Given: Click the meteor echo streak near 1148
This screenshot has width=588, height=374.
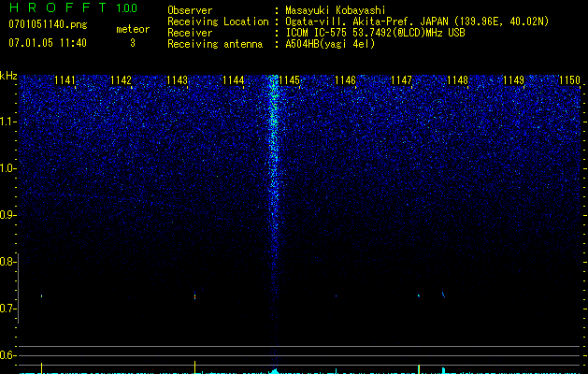Looking at the screenshot, I should pos(443,295).
